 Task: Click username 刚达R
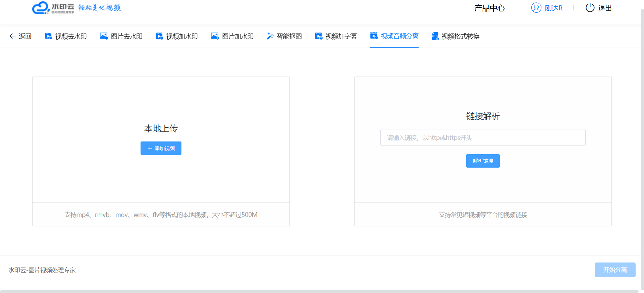[554, 8]
